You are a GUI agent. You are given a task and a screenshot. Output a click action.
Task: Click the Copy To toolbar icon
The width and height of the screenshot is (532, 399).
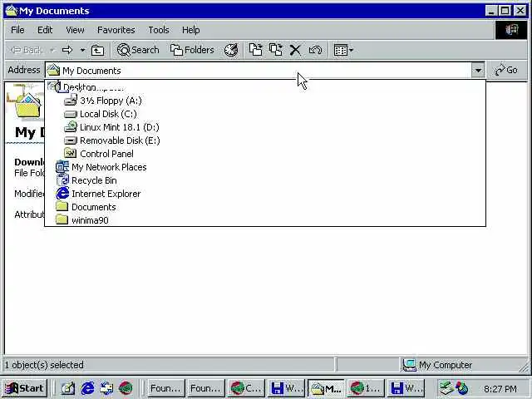(276, 50)
